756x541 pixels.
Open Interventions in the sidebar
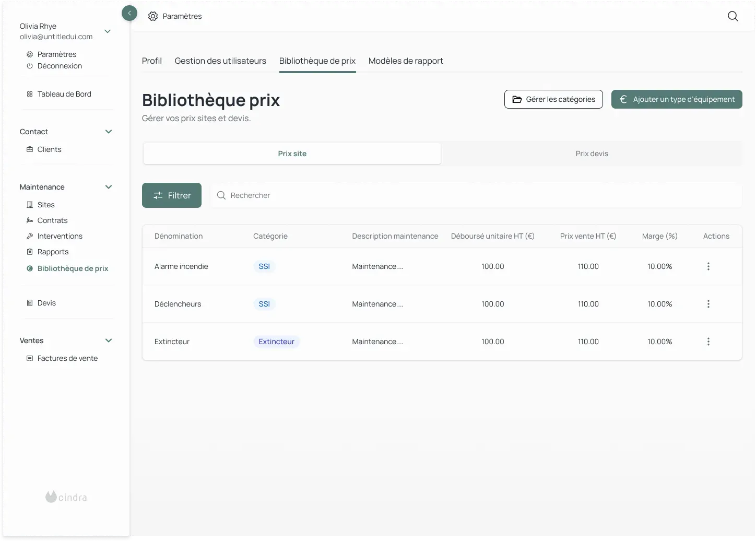pyautogui.click(x=60, y=236)
